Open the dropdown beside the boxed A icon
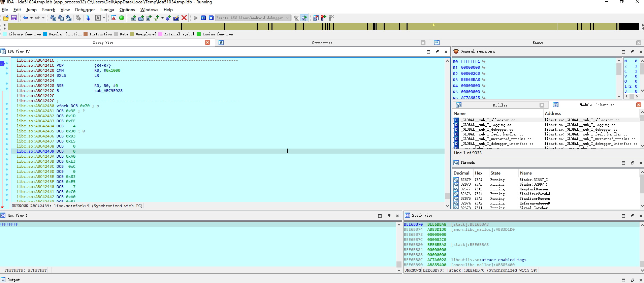Viewport: 644px width, 283px height. point(104,18)
